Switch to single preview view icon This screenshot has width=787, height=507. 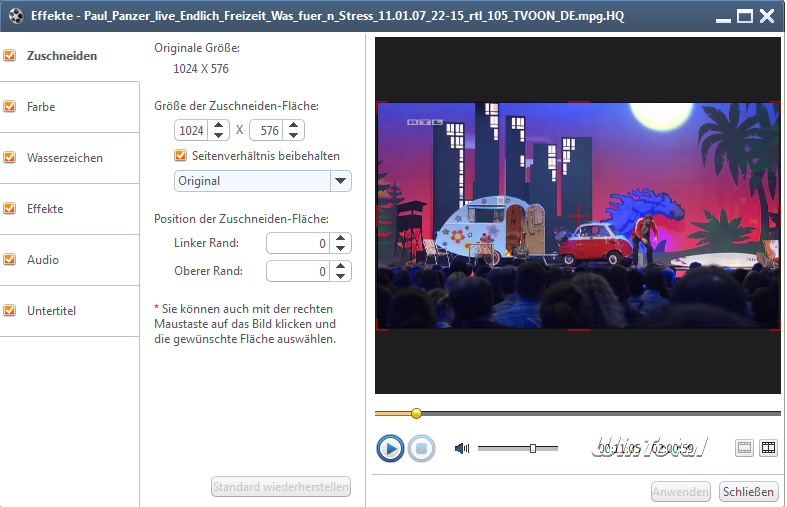[744, 448]
